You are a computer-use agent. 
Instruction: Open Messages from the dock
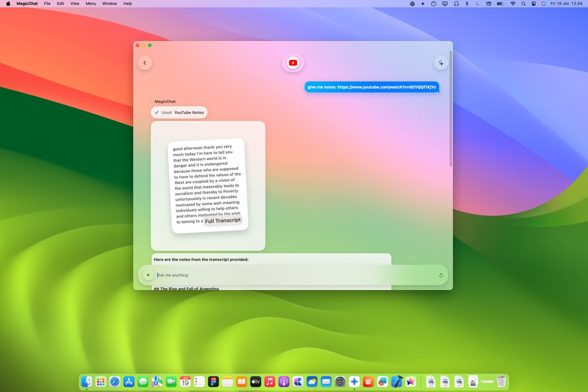pyautogui.click(x=143, y=382)
